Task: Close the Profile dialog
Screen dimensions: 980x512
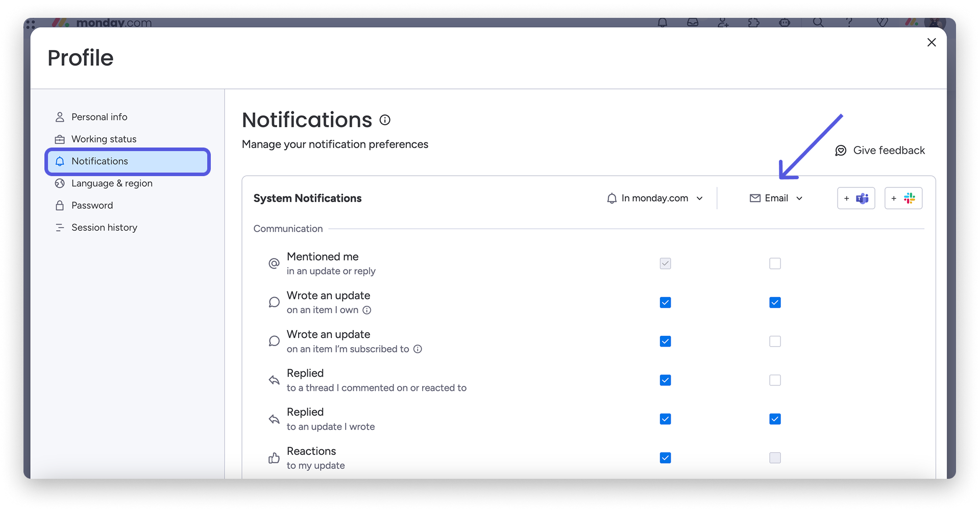Action: (x=931, y=42)
